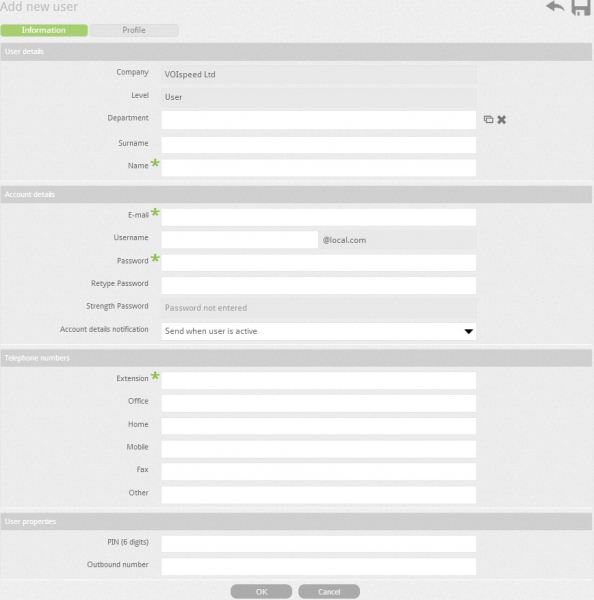Click the 'Account details notification' label

click(x=104, y=329)
